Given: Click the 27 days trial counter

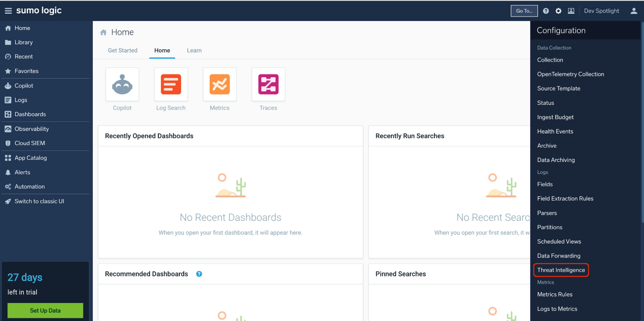Looking at the screenshot, I should point(25,277).
